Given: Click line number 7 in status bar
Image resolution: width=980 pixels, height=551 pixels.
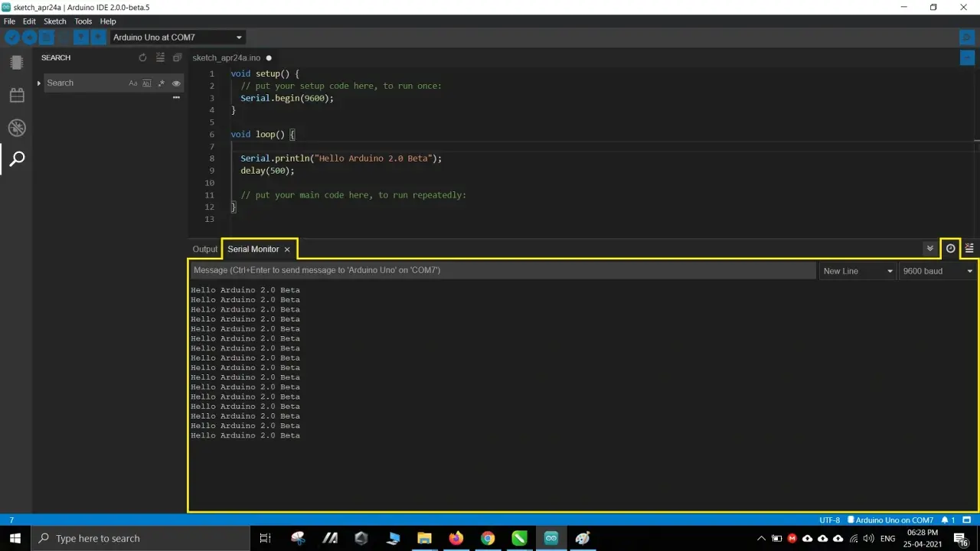Looking at the screenshot, I should tap(11, 520).
